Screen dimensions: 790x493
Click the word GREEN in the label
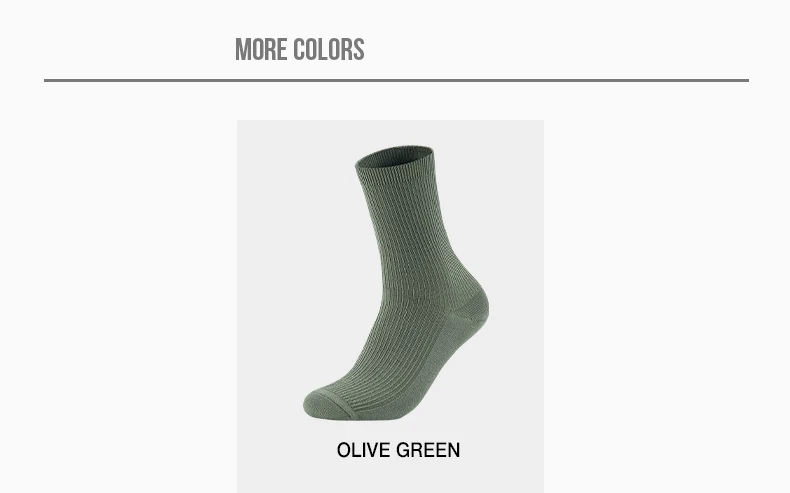coord(429,450)
